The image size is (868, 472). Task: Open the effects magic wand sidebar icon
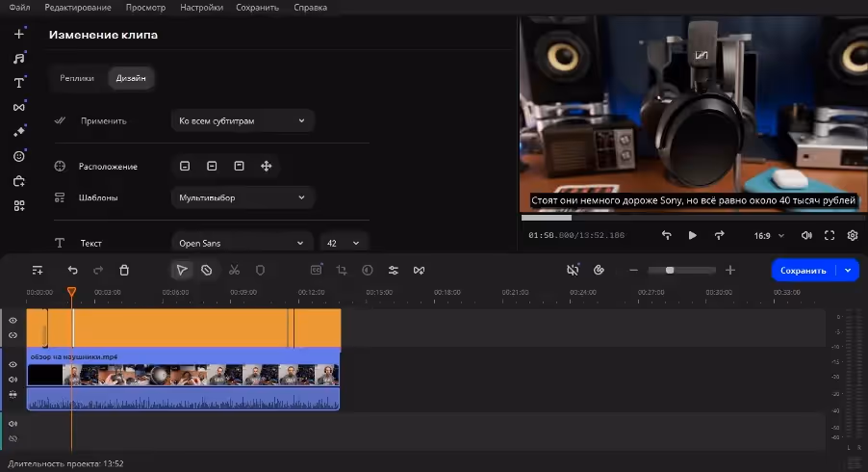click(x=19, y=131)
